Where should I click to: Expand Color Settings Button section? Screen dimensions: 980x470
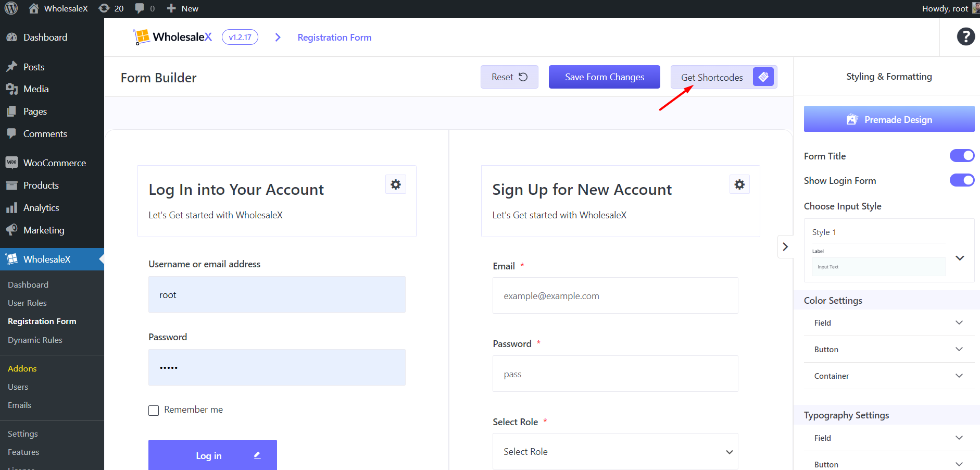[889, 350]
